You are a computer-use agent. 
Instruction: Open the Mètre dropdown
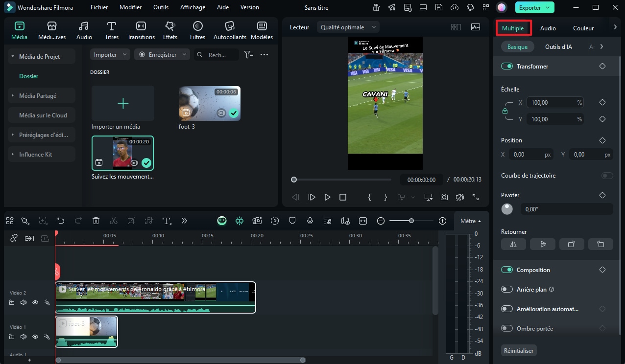point(471,221)
